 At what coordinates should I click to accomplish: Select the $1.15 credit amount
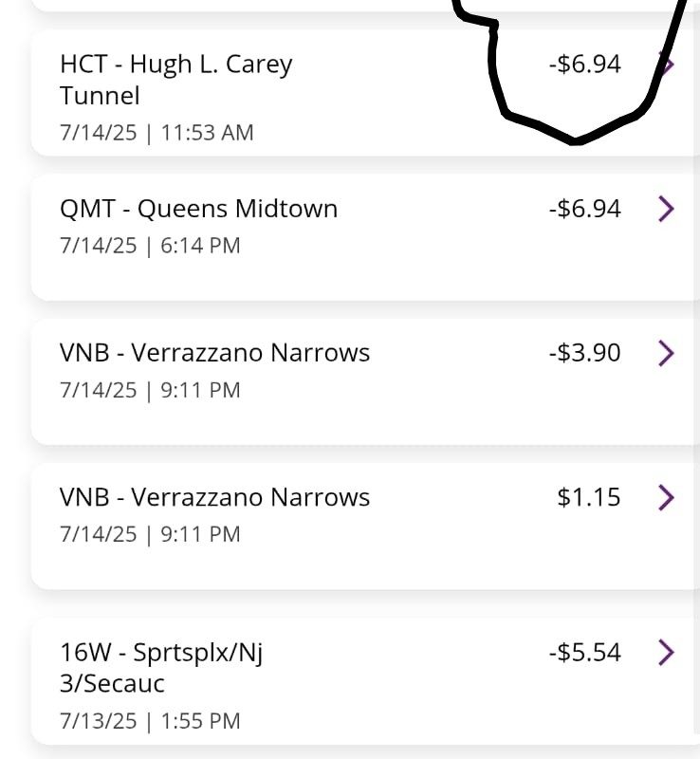point(589,497)
